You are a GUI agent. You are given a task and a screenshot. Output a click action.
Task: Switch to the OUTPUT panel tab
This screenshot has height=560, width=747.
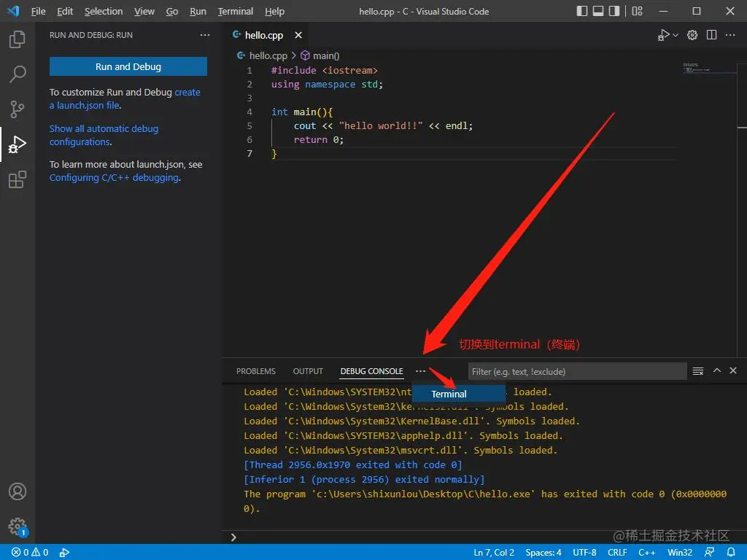(308, 371)
